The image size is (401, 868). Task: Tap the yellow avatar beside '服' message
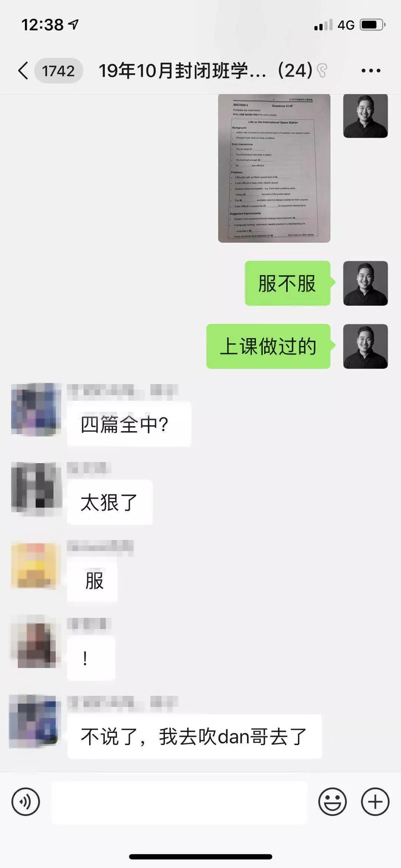pos(36,566)
